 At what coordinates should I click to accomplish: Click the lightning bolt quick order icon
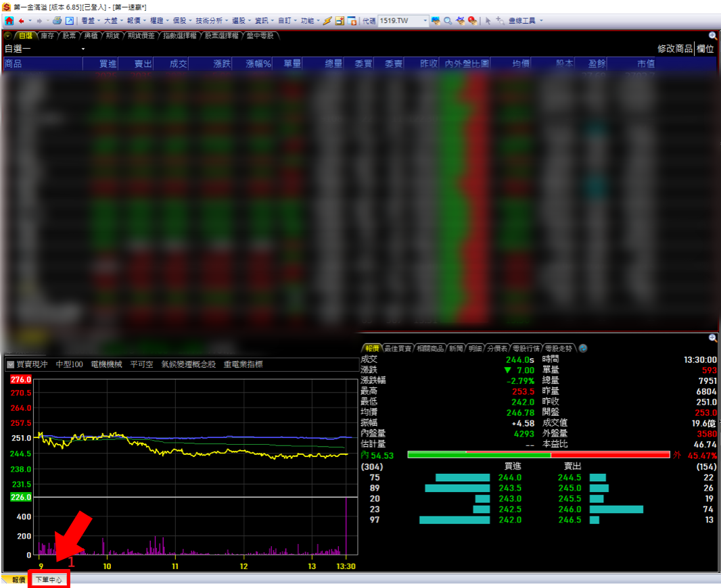click(x=327, y=21)
